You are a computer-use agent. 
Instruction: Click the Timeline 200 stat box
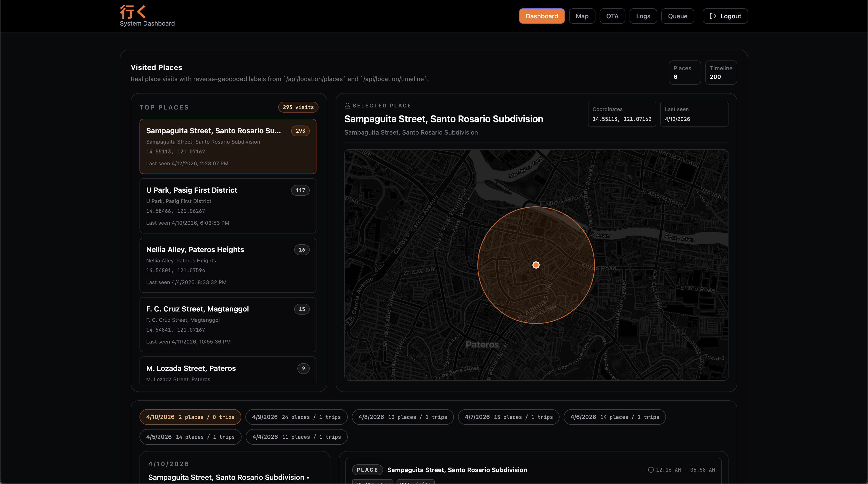click(721, 72)
